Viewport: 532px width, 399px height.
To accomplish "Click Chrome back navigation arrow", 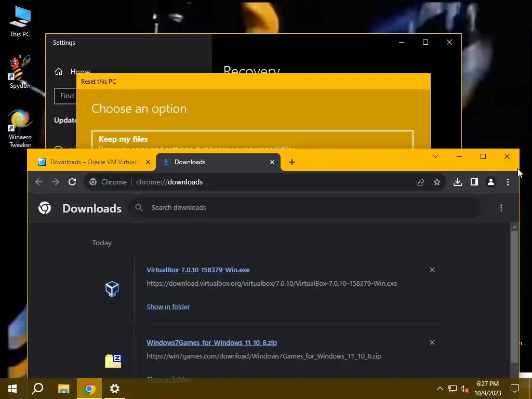I will [39, 182].
